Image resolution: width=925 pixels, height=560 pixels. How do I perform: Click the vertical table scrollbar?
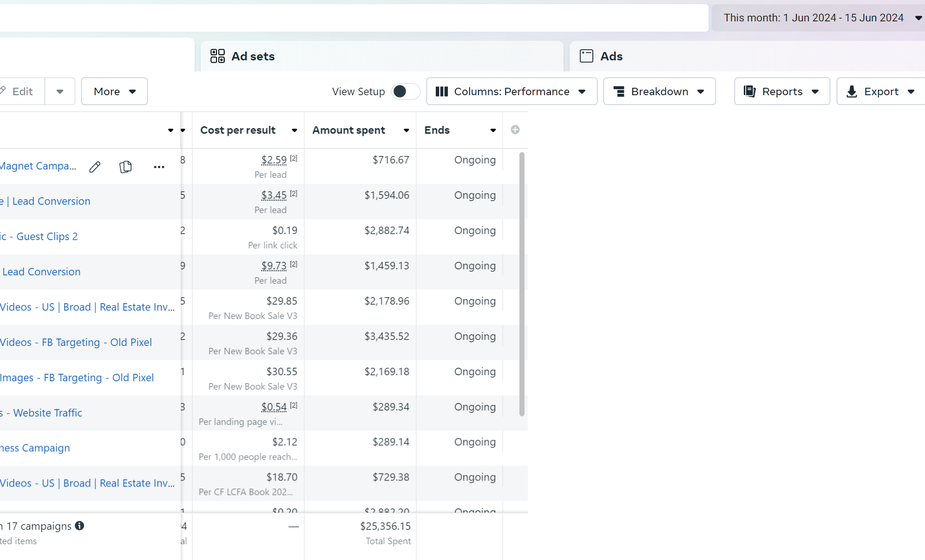coord(522,284)
